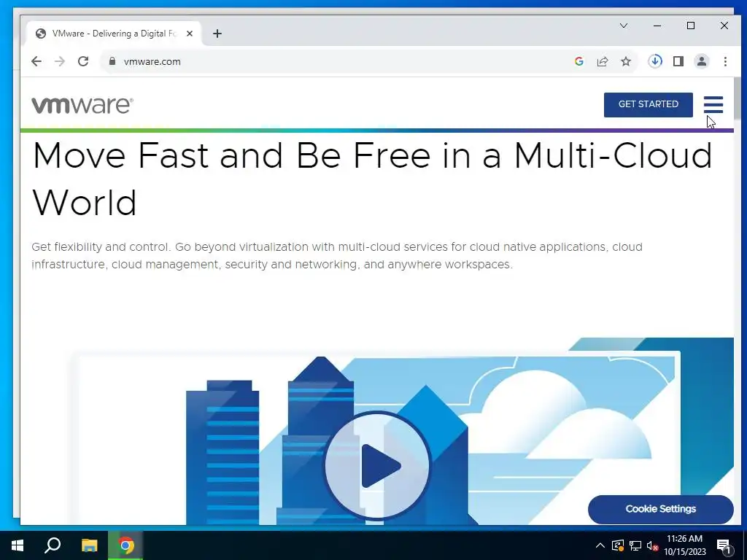The height and width of the screenshot is (560, 747).
Task: Click the Google icon in address bar
Action: click(578, 61)
